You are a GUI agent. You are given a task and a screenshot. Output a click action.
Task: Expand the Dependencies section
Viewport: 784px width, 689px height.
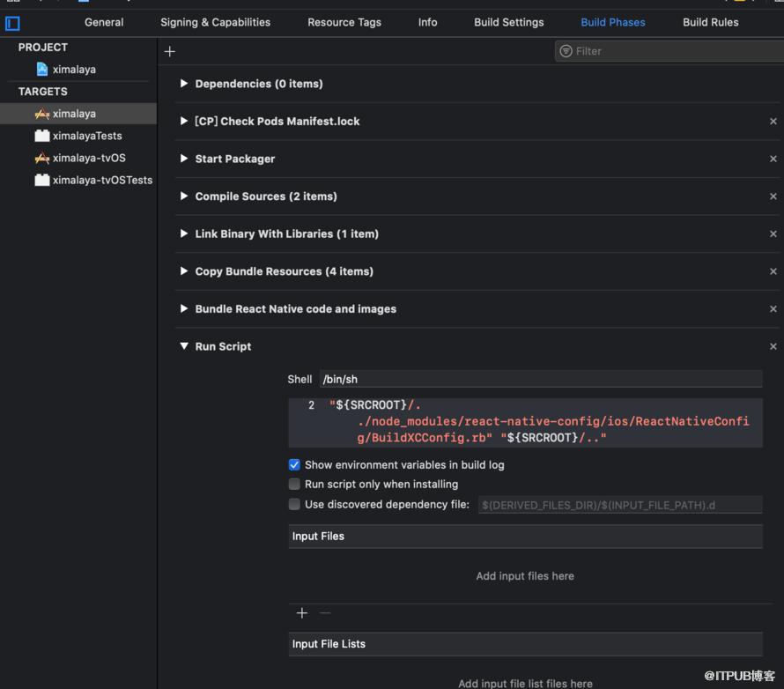click(x=184, y=84)
